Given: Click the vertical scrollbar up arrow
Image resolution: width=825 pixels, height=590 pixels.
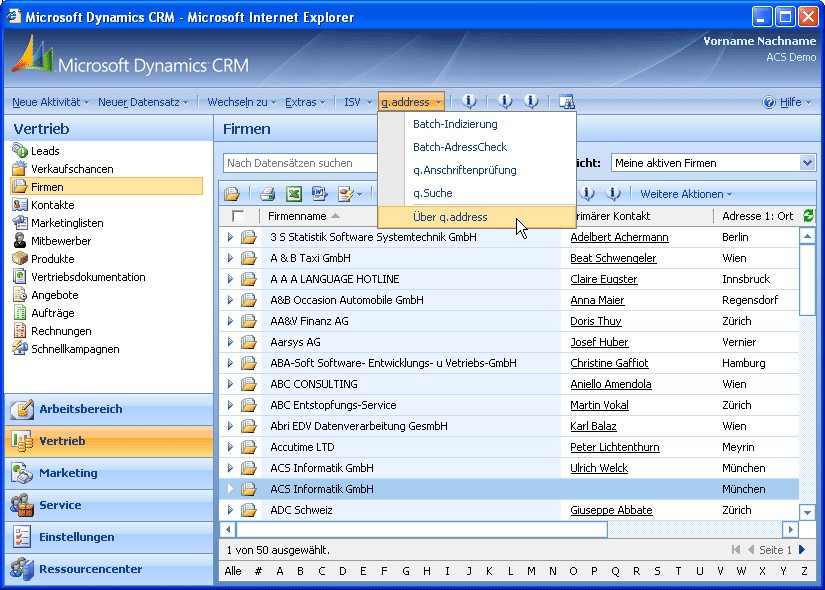Looking at the screenshot, I should pyautogui.click(x=807, y=236).
